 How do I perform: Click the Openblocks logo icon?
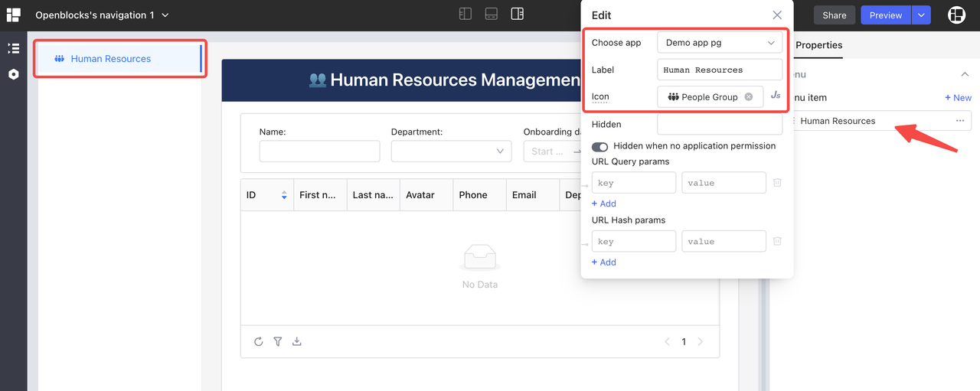click(x=13, y=15)
